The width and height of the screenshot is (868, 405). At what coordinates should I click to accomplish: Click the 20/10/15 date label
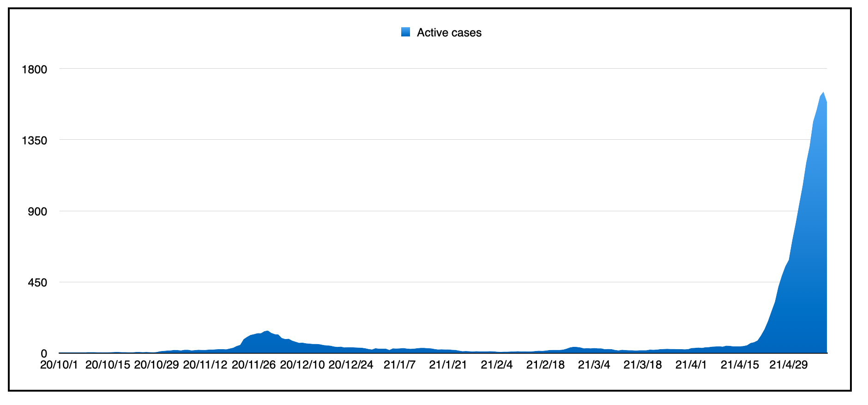108,365
